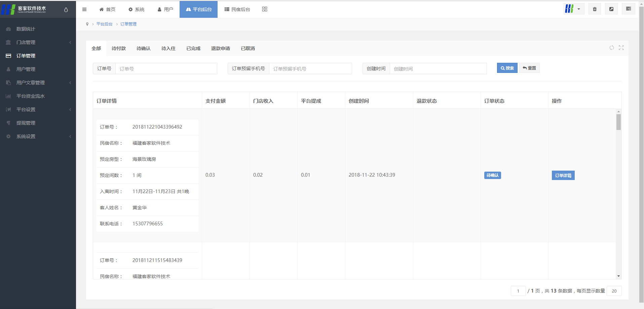Open 订单详情 for the first order
Viewport: 644px width, 309px height.
point(563,175)
